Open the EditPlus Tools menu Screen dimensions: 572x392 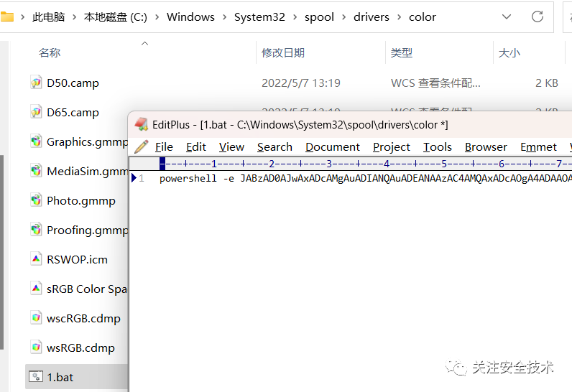tap(438, 146)
